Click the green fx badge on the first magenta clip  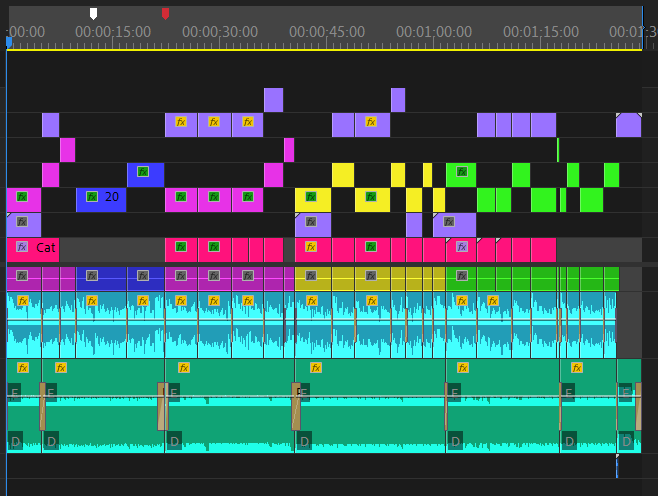pos(22,196)
